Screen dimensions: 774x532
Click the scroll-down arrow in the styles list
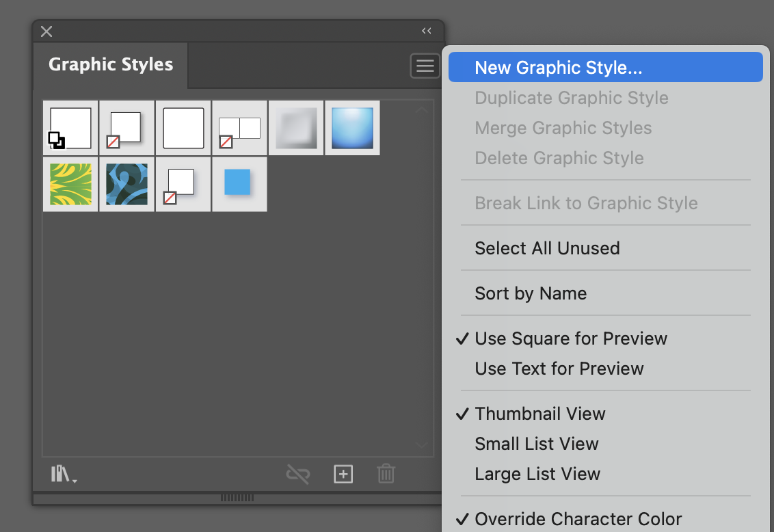[422, 444]
